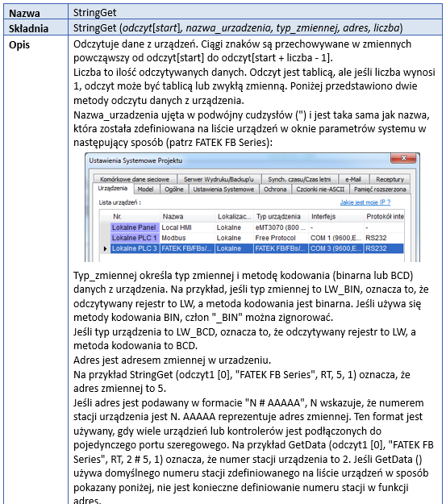
Task: Close the Ustawienia Systemowe Projektu dialog
Action: pyautogui.click(x=403, y=158)
